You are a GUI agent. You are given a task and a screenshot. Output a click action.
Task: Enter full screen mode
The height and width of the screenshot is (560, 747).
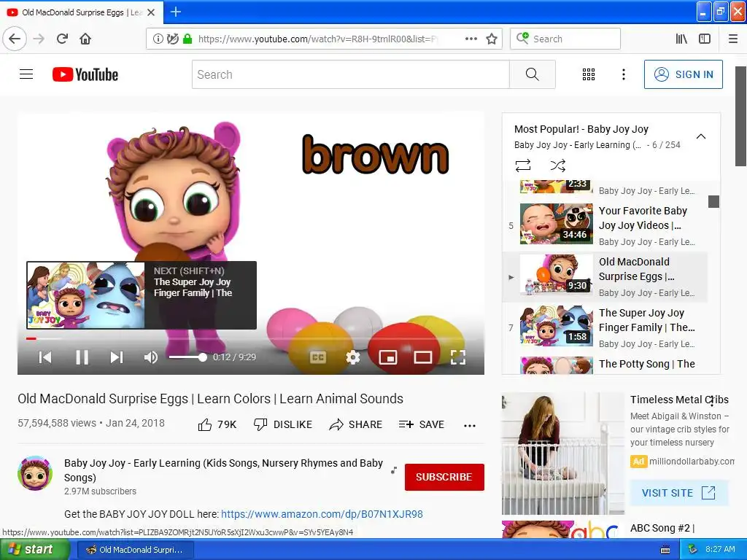pyautogui.click(x=458, y=357)
